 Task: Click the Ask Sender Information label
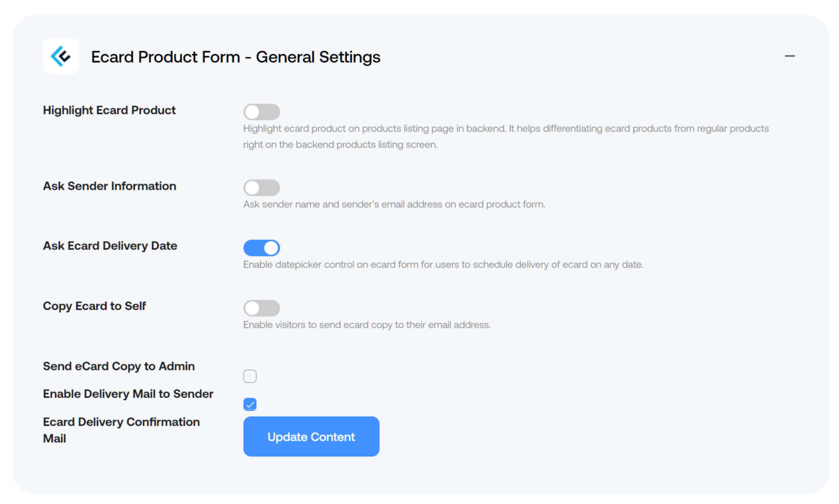coord(110,186)
